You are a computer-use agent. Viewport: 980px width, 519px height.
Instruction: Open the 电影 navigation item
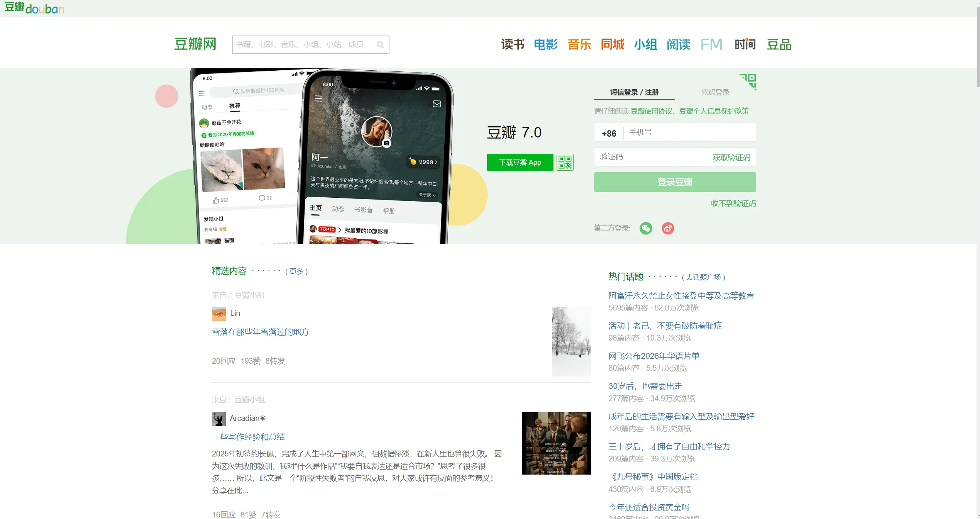coord(545,44)
